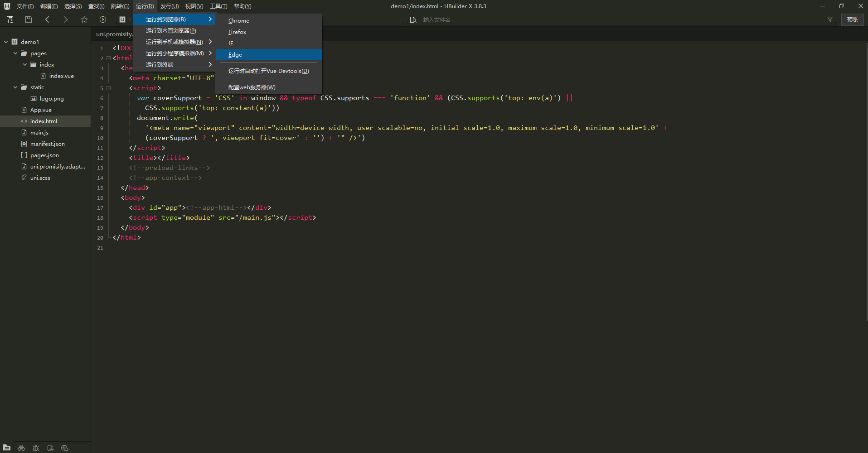This screenshot has width=868, height=453.
Task: Click the App.vue file icon
Action: tap(24, 110)
